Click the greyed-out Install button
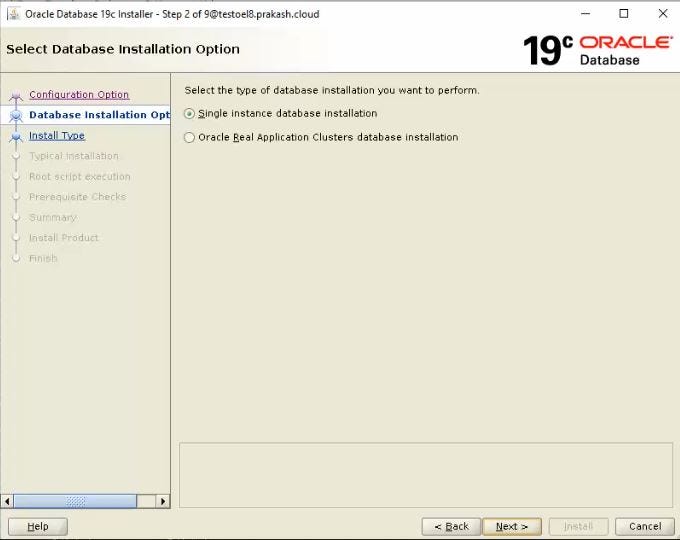Viewport: 680px width, 540px height. coord(579,527)
